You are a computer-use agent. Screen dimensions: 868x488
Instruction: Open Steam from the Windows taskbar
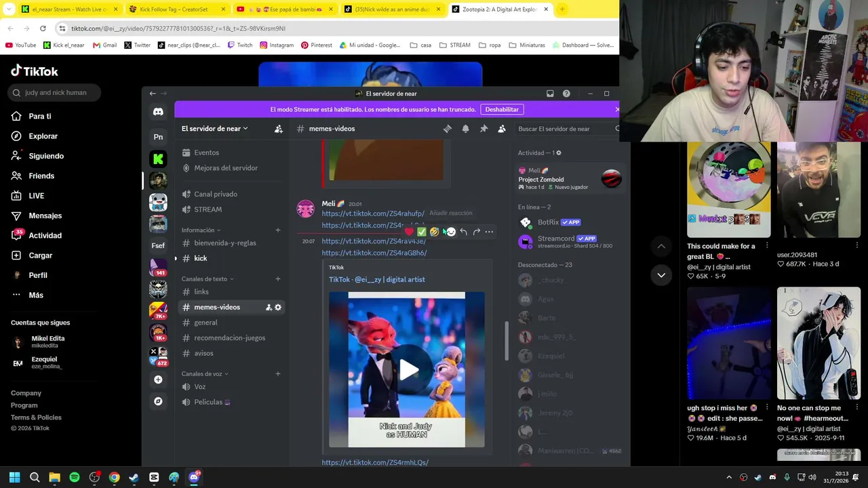134,477
